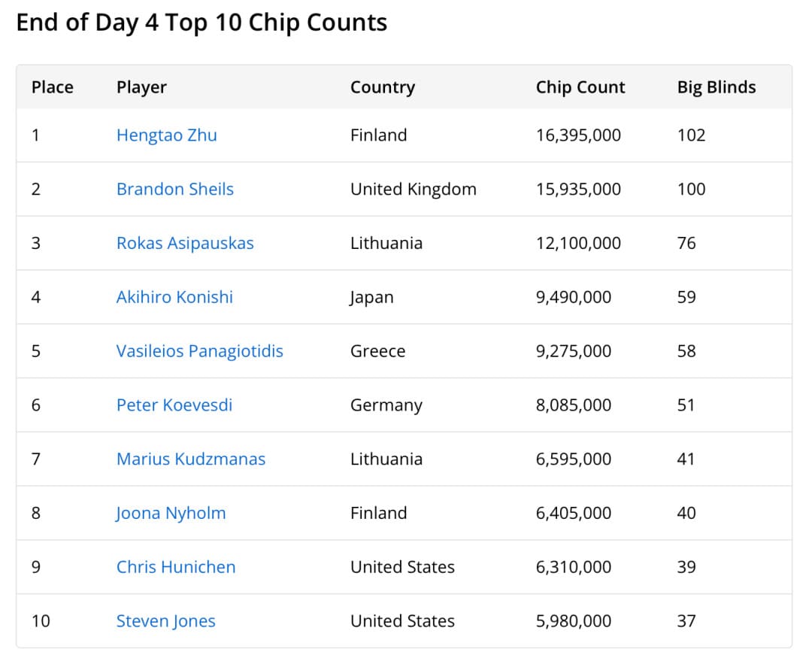
Task: Open Peter Koevesdi player page
Action: [174, 405]
